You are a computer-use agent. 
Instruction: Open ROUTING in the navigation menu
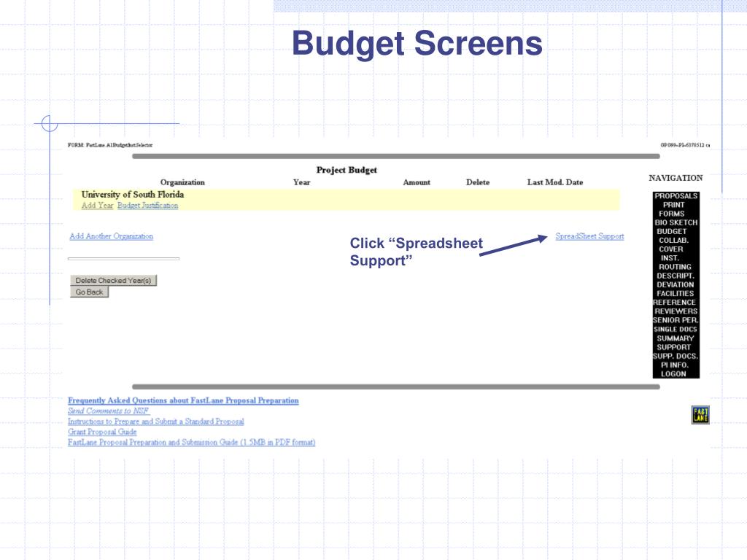[675, 267]
